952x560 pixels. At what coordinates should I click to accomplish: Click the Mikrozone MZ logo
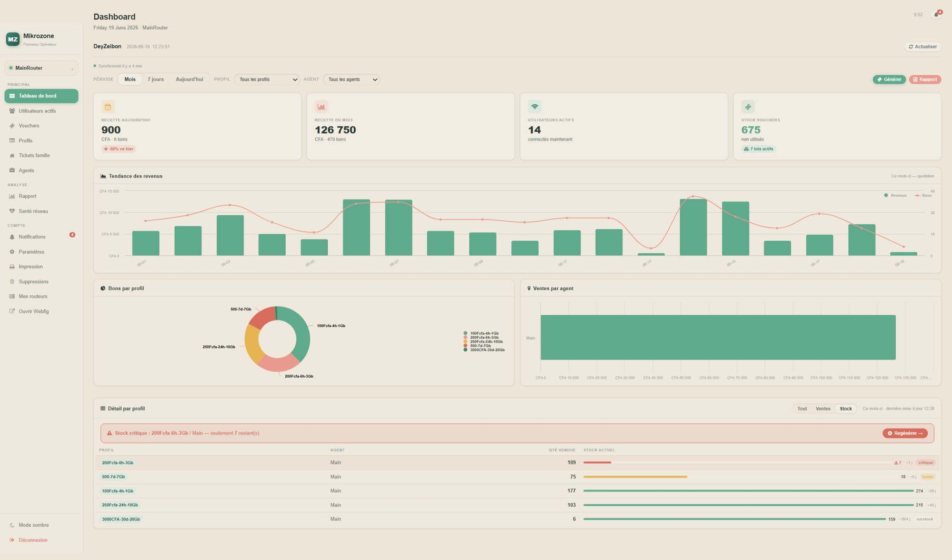13,39
